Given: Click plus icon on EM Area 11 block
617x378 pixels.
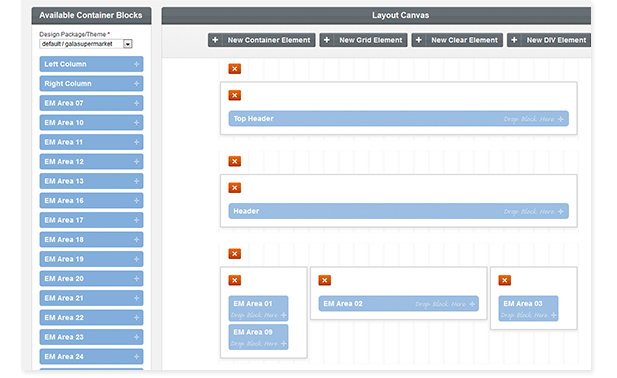Looking at the screenshot, I should pyautogui.click(x=136, y=142).
